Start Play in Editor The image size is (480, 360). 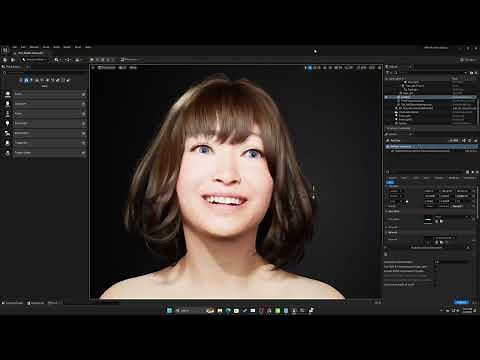92,60
